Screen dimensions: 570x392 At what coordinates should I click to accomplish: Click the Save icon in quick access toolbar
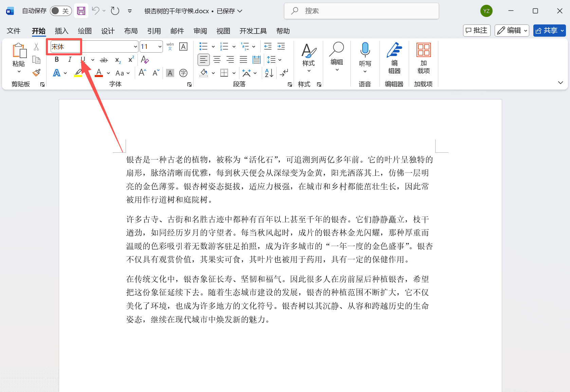click(x=81, y=11)
